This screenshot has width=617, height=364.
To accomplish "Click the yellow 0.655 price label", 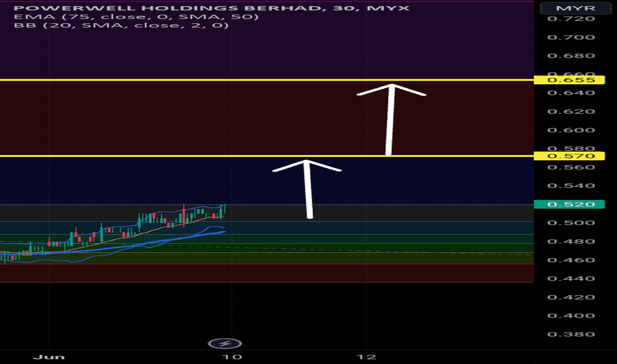I will (x=569, y=80).
